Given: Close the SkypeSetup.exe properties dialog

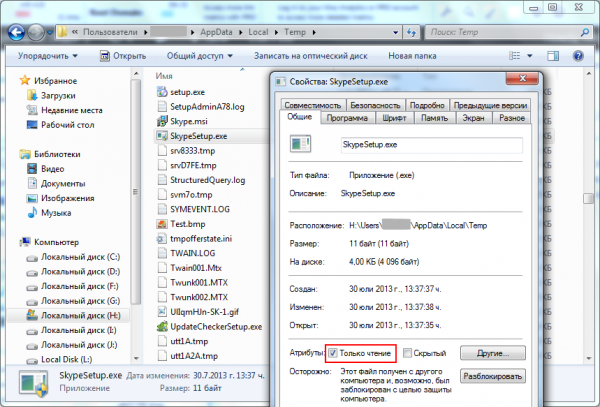Looking at the screenshot, I should (522, 78).
